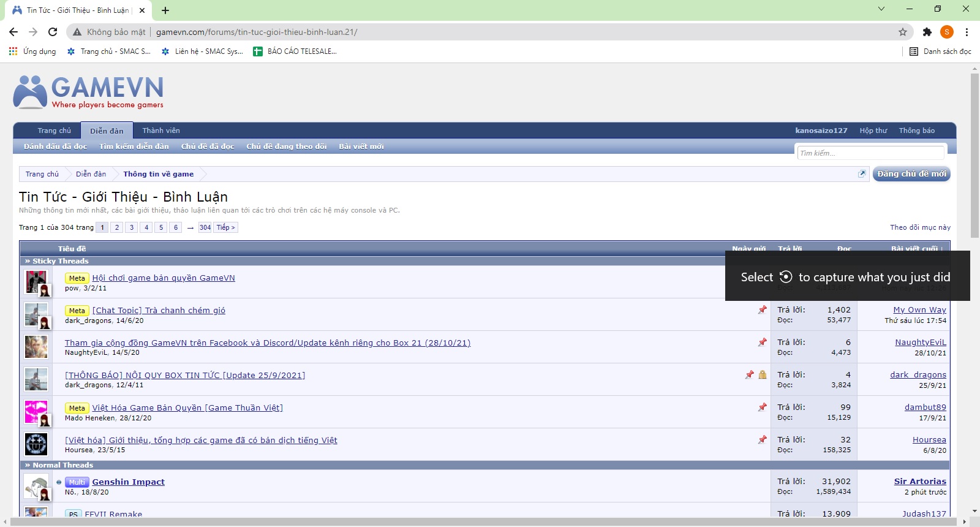Bookmark this page with the star icon
The image size is (980, 527).
[x=903, y=32]
